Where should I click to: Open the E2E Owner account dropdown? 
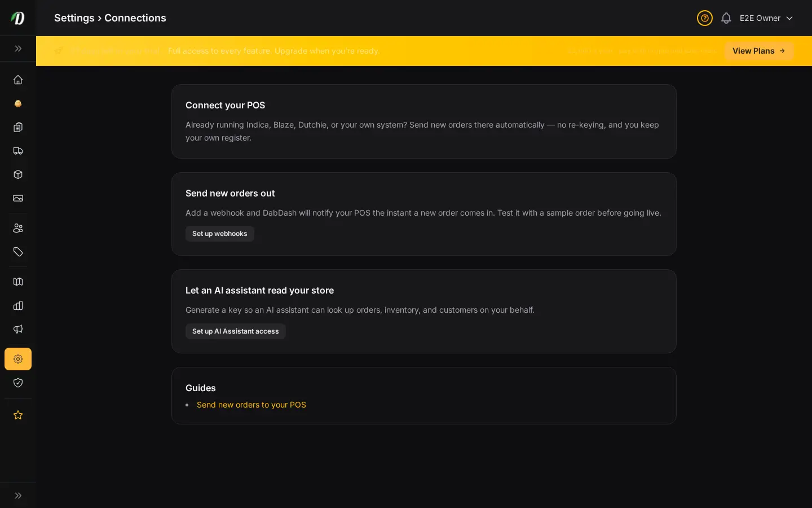click(766, 18)
